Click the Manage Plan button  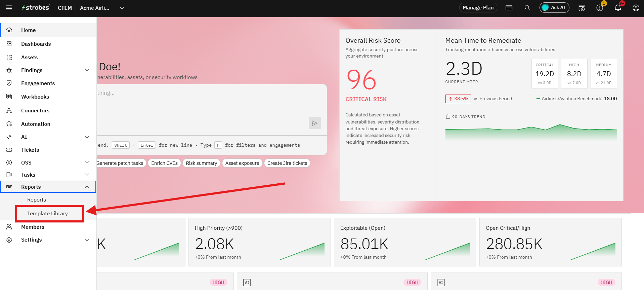pos(478,8)
